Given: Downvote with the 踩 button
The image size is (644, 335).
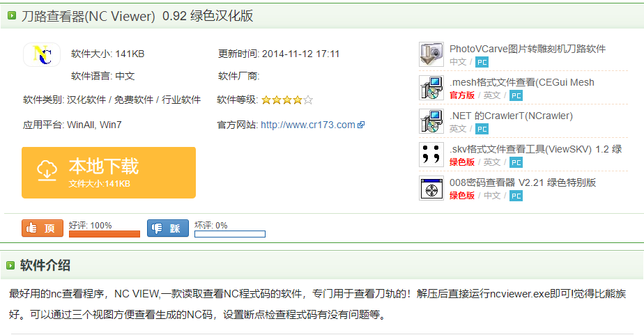Looking at the screenshot, I should [x=168, y=228].
